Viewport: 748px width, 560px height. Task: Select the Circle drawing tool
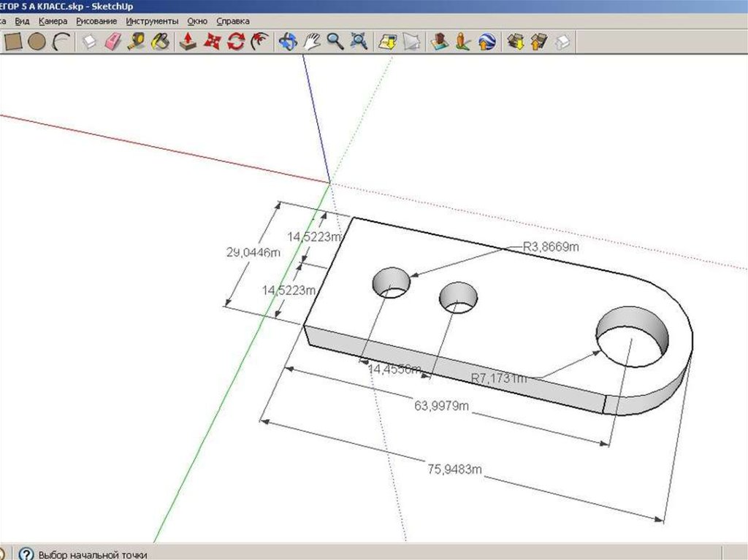tap(37, 42)
